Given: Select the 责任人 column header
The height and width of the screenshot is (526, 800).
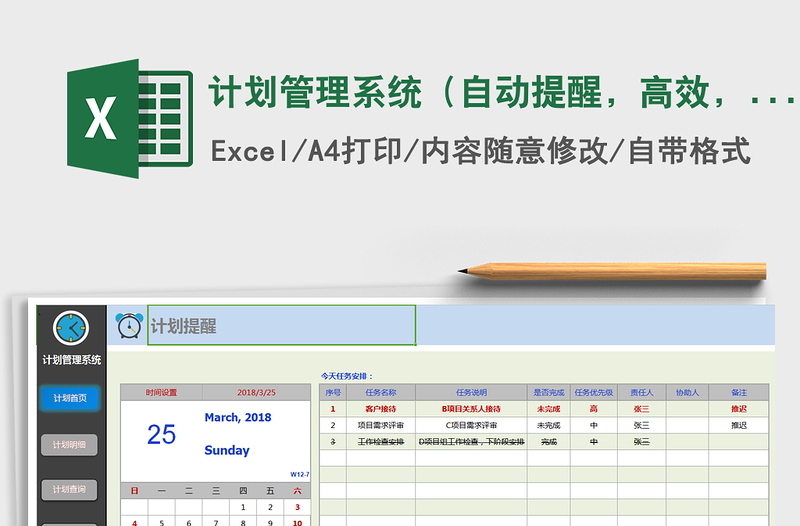Looking at the screenshot, I should coord(641,392).
